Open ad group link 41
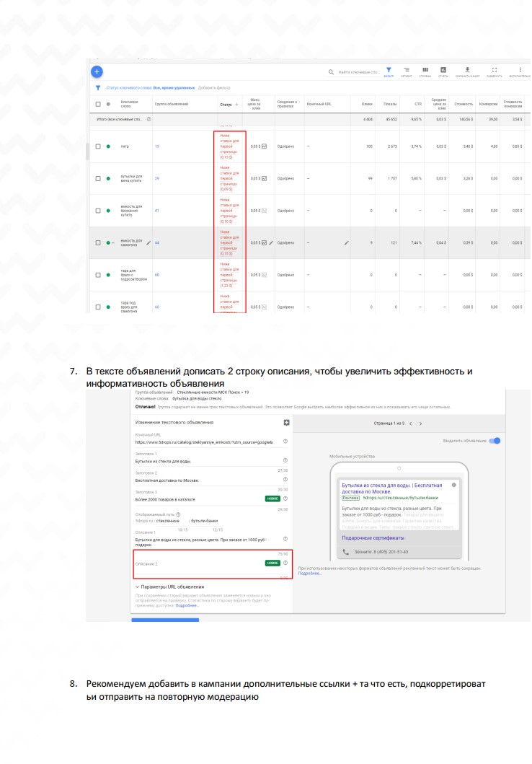The width and height of the screenshot is (532, 764). tap(156, 211)
